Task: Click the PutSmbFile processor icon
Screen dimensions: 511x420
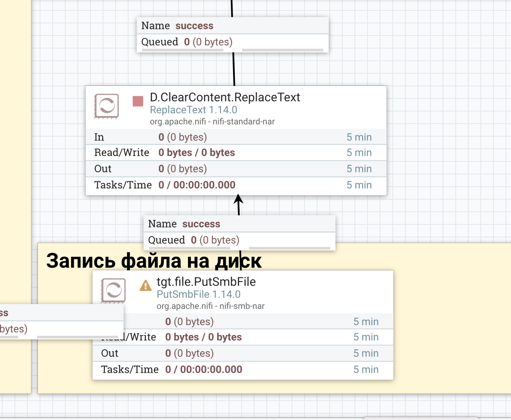Action: [x=113, y=290]
